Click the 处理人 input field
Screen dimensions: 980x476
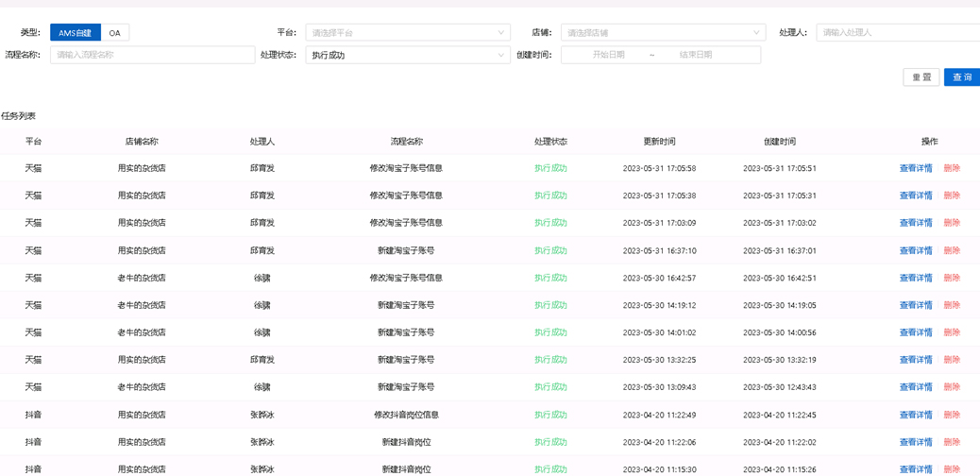point(897,33)
